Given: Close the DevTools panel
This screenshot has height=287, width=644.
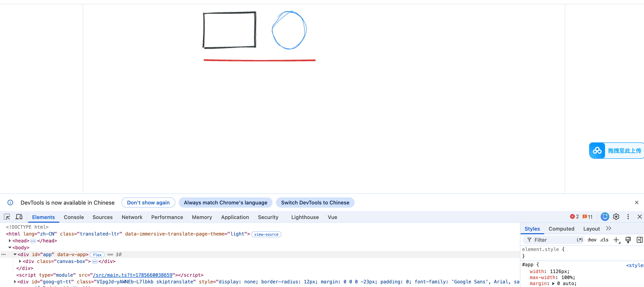Looking at the screenshot, I should pos(640,217).
